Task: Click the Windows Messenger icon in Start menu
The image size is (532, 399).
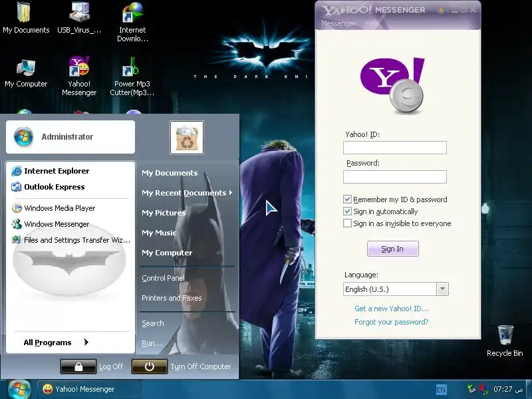Action: click(16, 224)
